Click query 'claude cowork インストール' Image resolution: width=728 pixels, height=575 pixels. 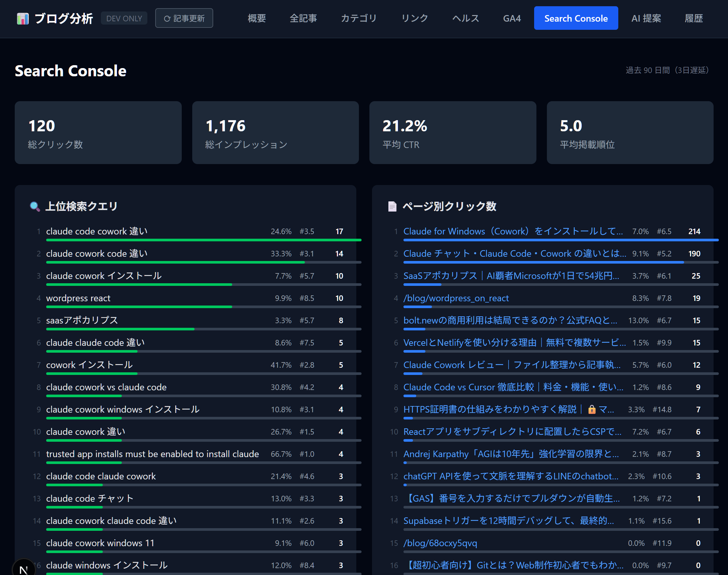[104, 276]
